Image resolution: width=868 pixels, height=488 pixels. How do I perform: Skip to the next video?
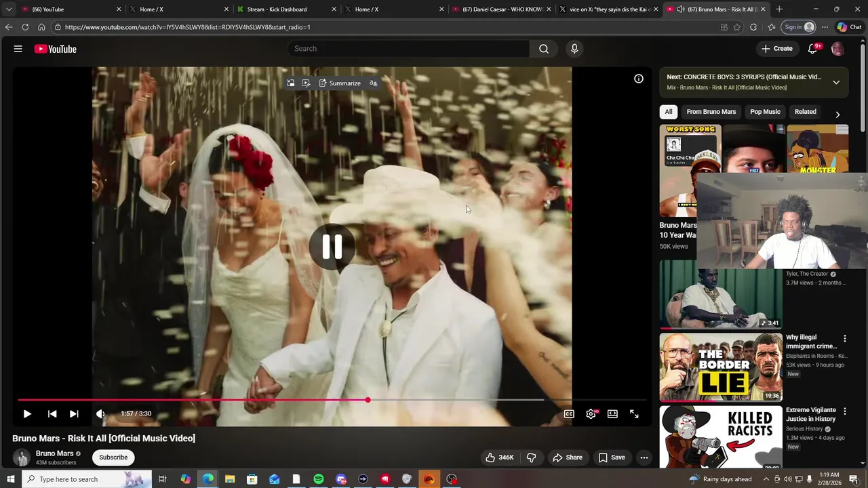74,413
